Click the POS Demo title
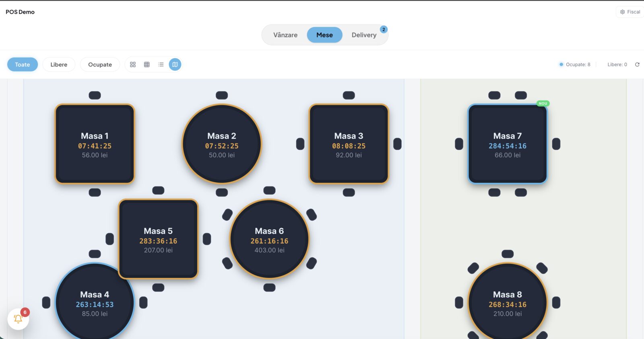The width and height of the screenshot is (644, 339). [x=20, y=12]
